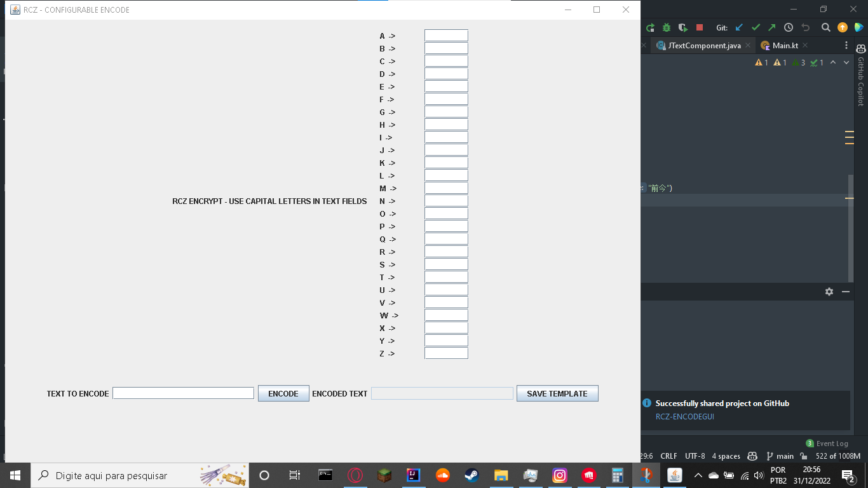
Task: Open the Calculator from the taskbar
Action: (x=617, y=475)
